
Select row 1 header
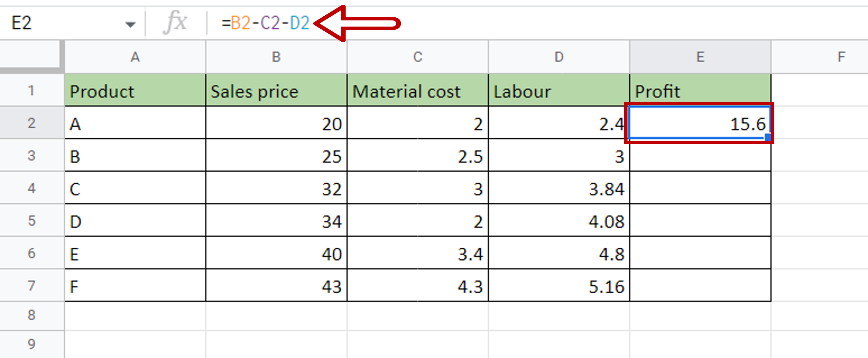(x=32, y=90)
